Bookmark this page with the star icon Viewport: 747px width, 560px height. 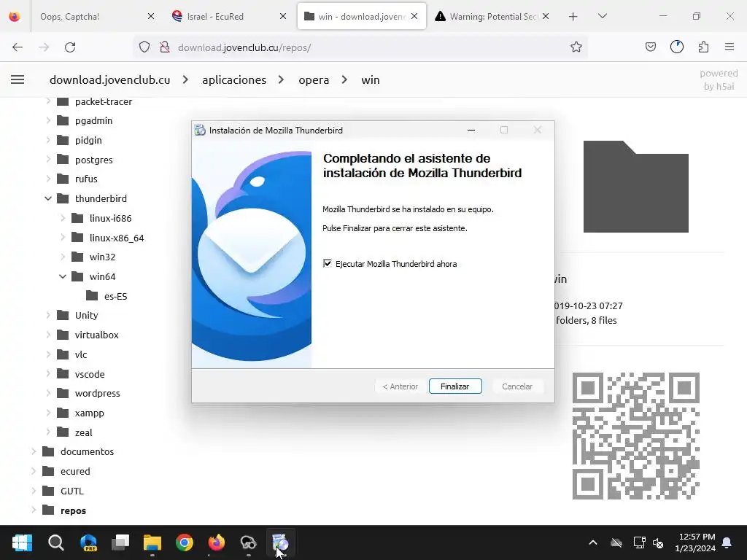(576, 47)
